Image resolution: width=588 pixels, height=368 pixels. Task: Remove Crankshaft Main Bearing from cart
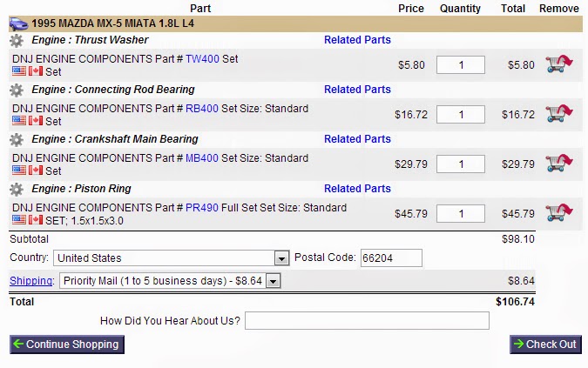[558, 164]
